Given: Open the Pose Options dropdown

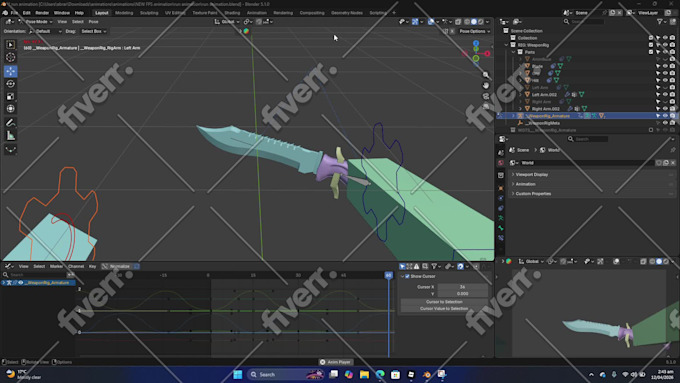Looking at the screenshot, I should coord(474,31).
